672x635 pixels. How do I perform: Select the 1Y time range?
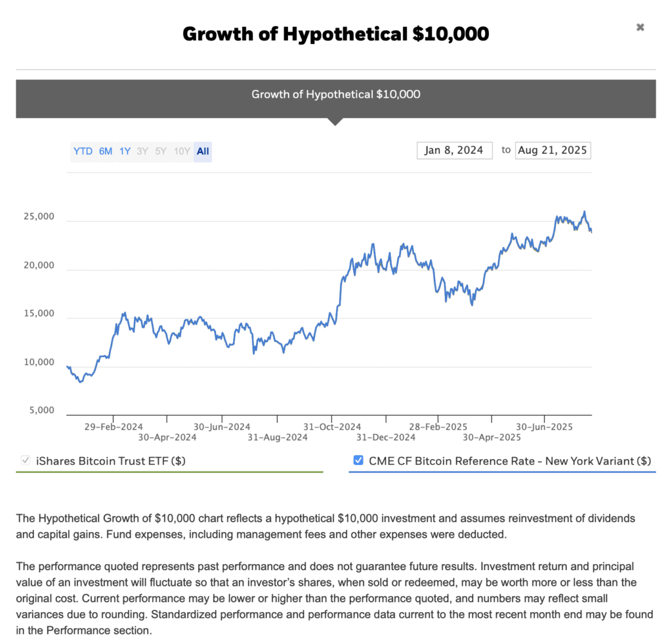click(x=124, y=151)
